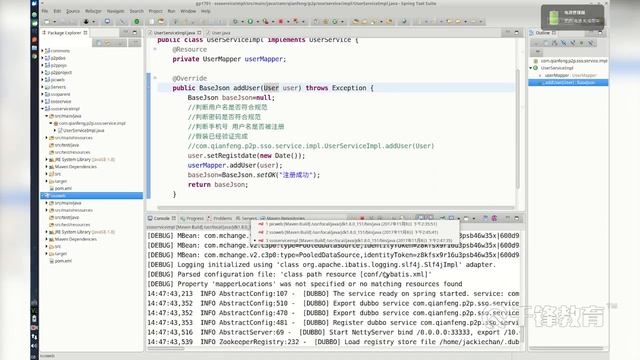Toggle Hide Local Types in Outline
Image resolution: width=640 pixels, height=360 pixels.
tap(591, 43)
